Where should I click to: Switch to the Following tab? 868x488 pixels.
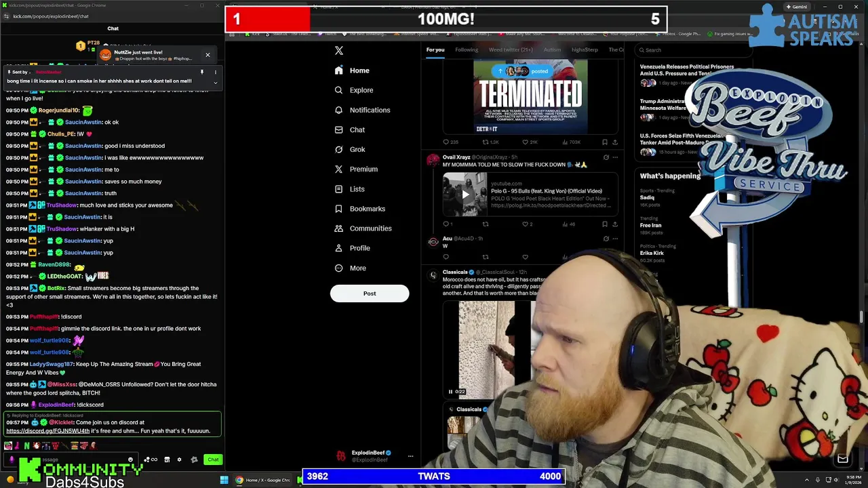tap(467, 49)
